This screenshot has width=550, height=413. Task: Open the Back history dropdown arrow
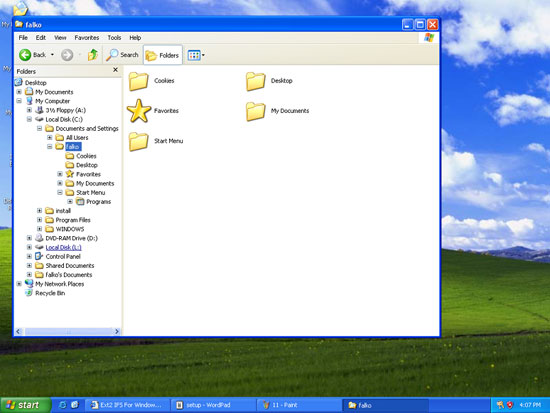(52, 55)
